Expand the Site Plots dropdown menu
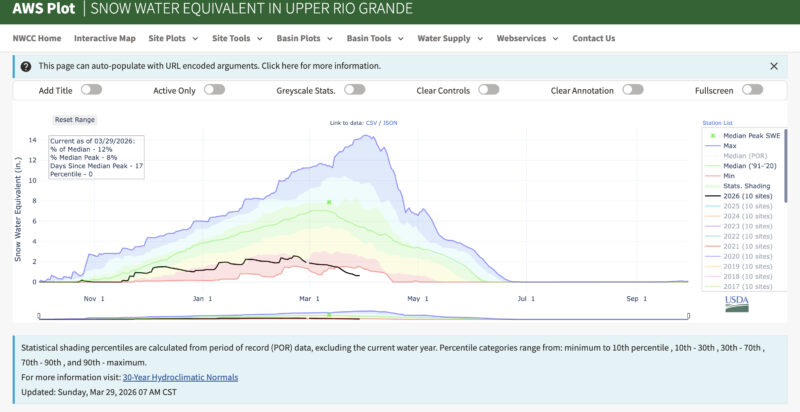The height and width of the screenshot is (412, 800). click(172, 38)
